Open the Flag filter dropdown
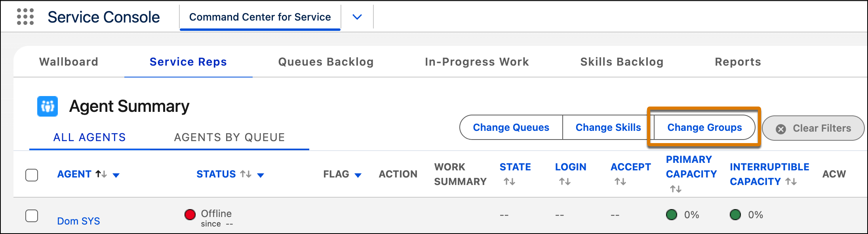Screen dimensions: 868x234 pyautogui.click(x=358, y=175)
